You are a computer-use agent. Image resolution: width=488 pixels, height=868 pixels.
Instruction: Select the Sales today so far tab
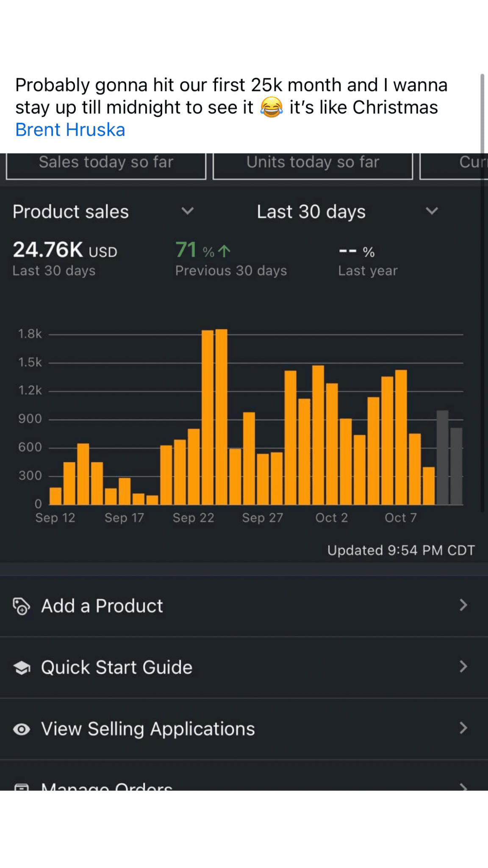coord(106,163)
